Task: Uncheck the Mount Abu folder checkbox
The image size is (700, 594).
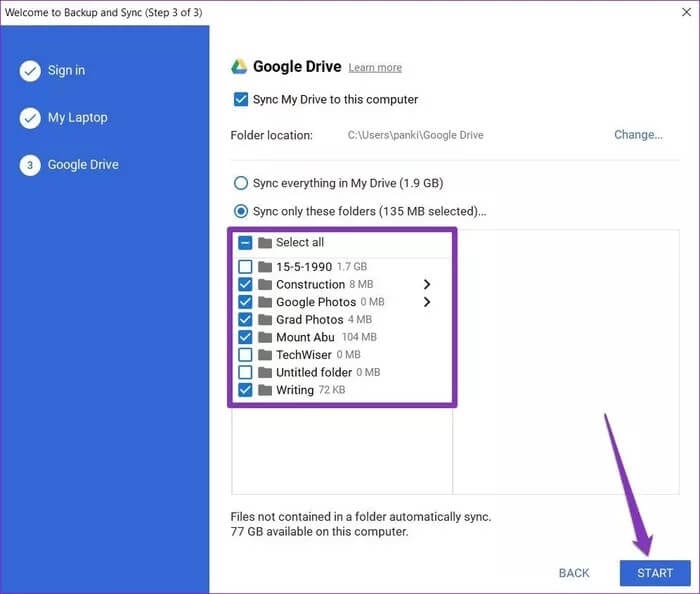Action: (x=245, y=337)
